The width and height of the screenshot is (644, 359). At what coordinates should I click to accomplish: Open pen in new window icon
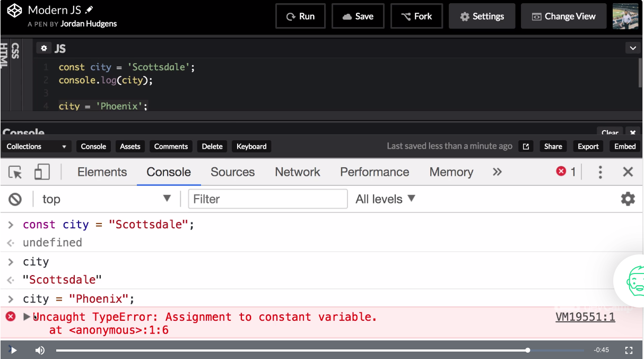point(526,147)
